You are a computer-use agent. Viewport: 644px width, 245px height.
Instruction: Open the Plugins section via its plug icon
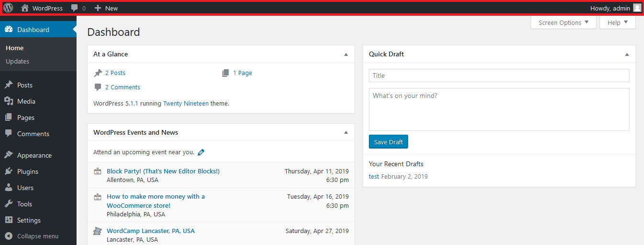pyautogui.click(x=9, y=171)
